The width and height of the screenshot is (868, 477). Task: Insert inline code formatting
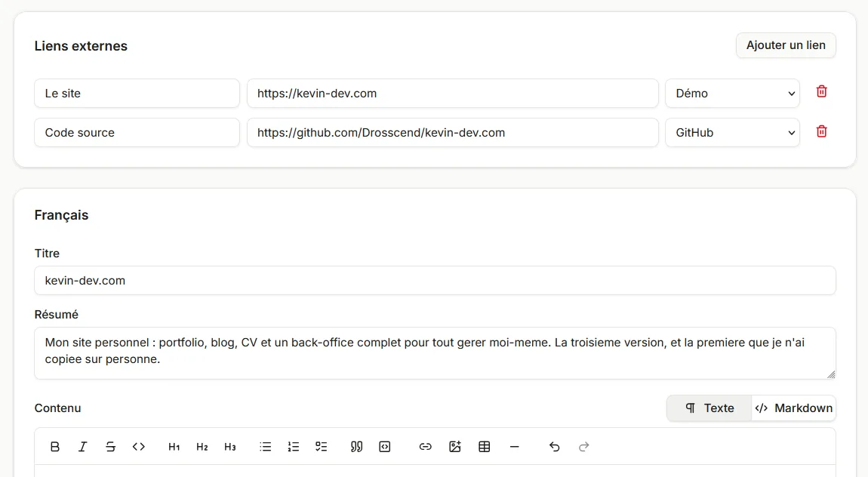pyautogui.click(x=138, y=447)
